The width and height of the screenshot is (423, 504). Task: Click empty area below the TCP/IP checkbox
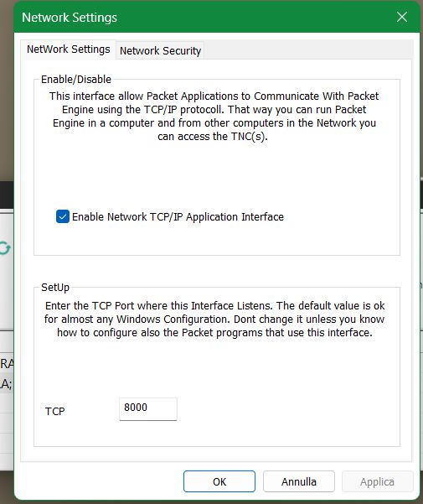click(217, 240)
